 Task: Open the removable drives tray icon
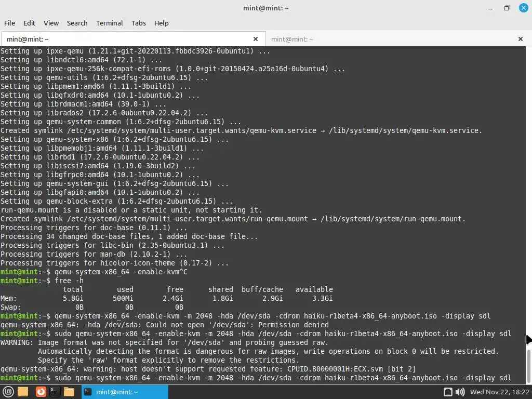point(448,392)
